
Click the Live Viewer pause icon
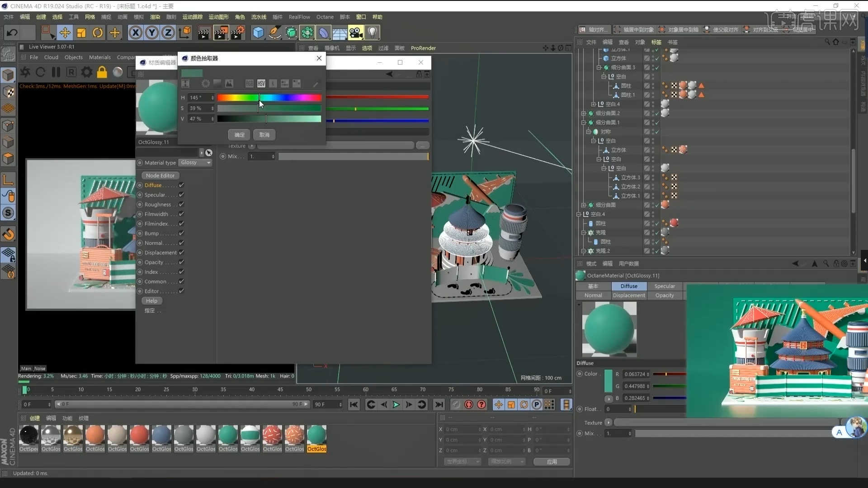pos(56,72)
